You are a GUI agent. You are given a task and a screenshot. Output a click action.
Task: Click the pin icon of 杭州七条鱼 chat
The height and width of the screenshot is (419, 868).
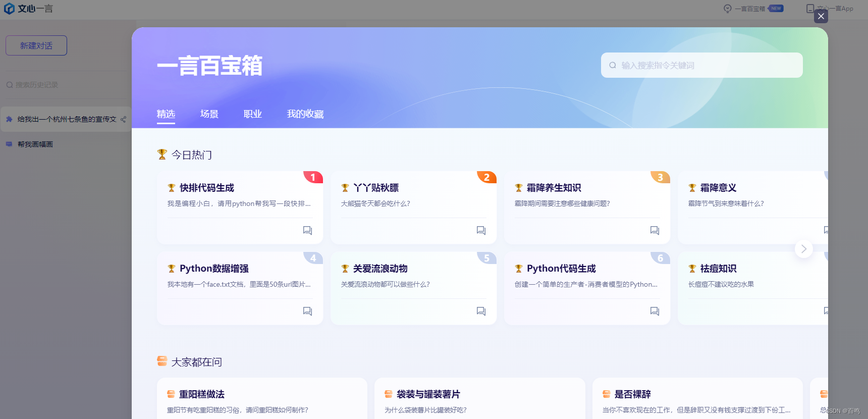pos(9,119)
